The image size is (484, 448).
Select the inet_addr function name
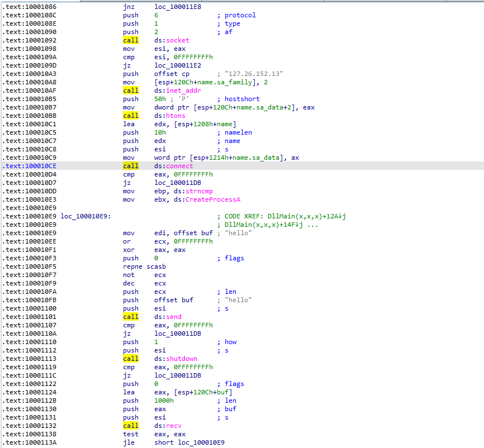[x=184, y=90]
